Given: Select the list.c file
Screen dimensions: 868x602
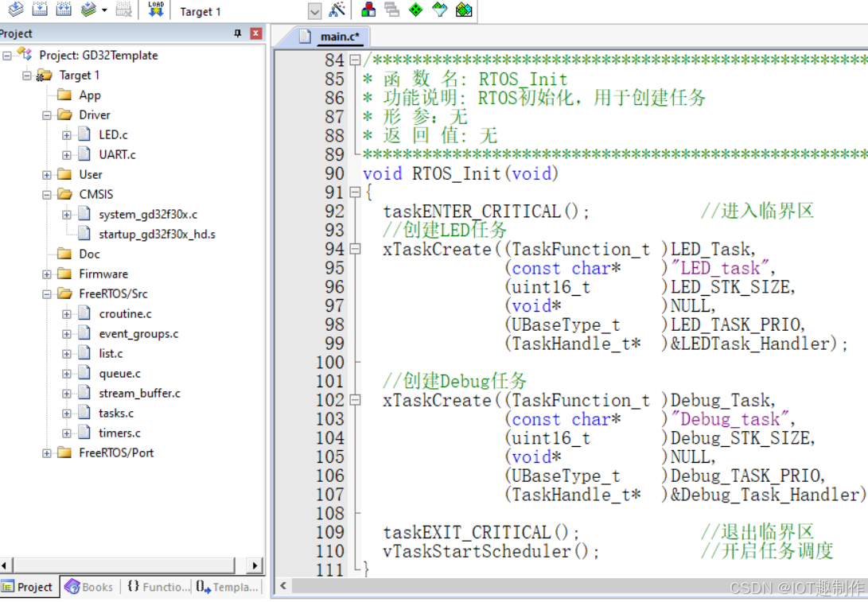Looking at the screenshot, I should point(111,354).
